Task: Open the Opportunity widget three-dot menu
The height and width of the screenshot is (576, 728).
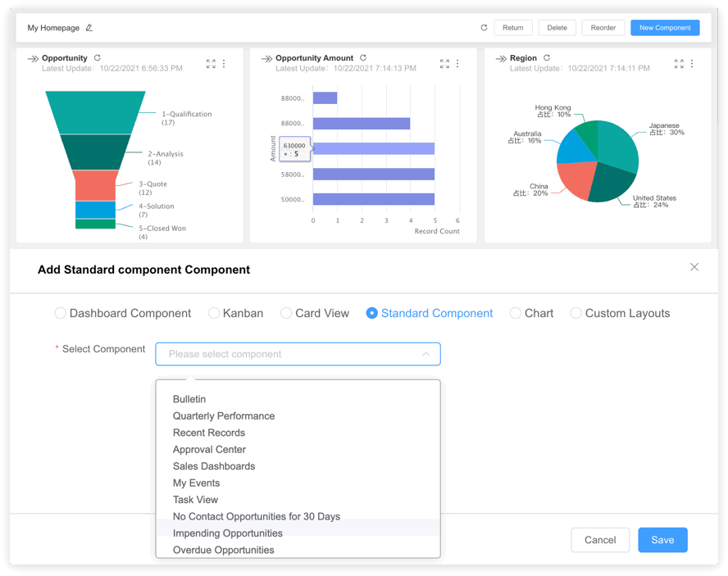Action: coord(224,64)
